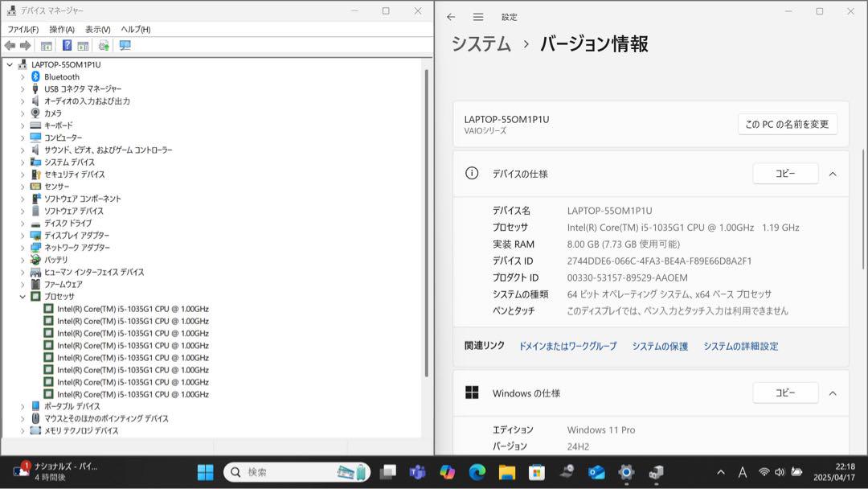
Task: Open File Explorer from taskbar
Action: pos(507,472)
